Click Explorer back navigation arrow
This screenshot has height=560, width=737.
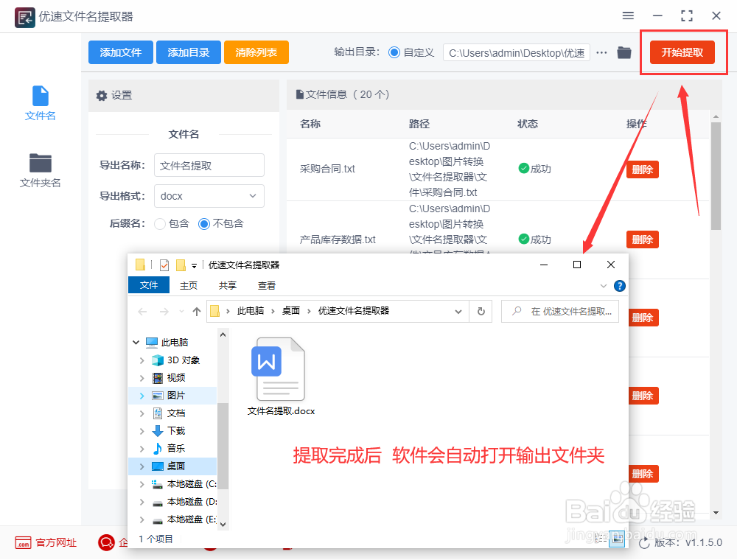click(x=142, y=311)
